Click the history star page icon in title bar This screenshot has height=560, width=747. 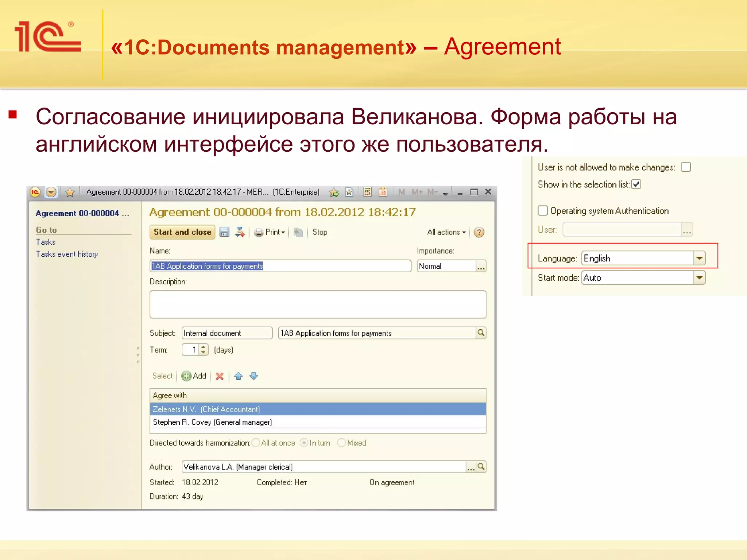pyautogui.click(x=349, y=192)
